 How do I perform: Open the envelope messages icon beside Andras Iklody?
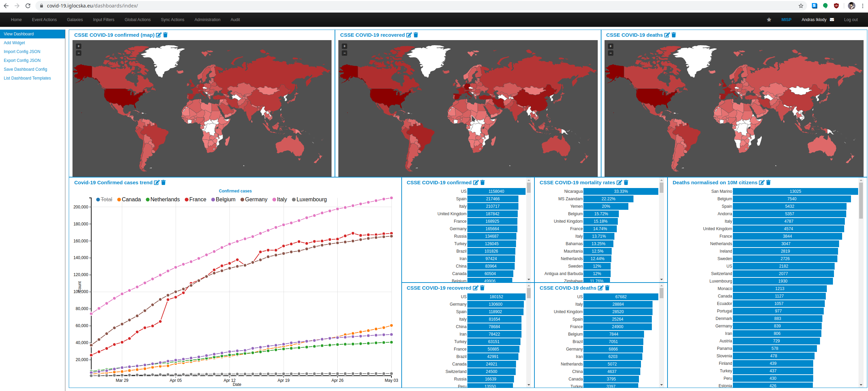(x=832, y=20)
